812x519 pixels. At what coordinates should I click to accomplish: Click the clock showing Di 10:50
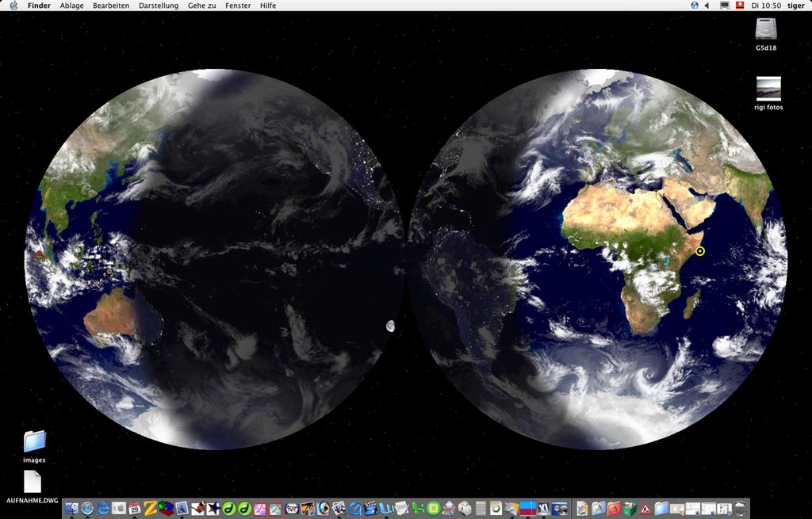click(x=766, y=6)
